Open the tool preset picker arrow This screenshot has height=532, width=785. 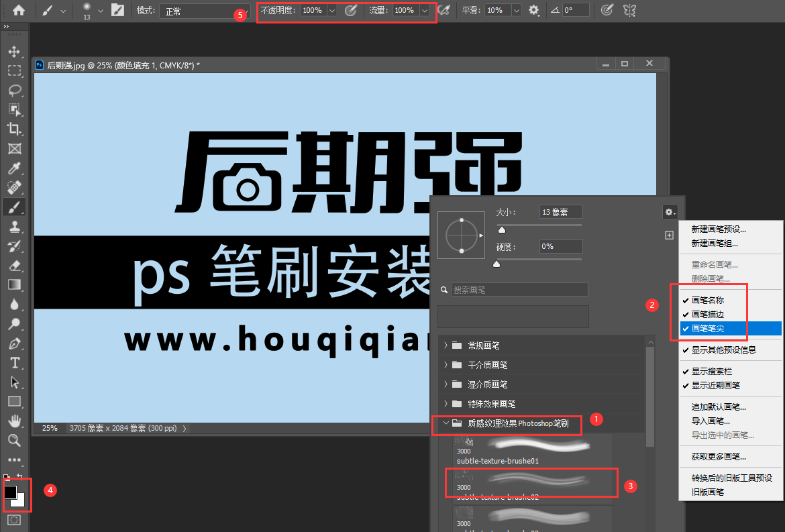point(63,11)
